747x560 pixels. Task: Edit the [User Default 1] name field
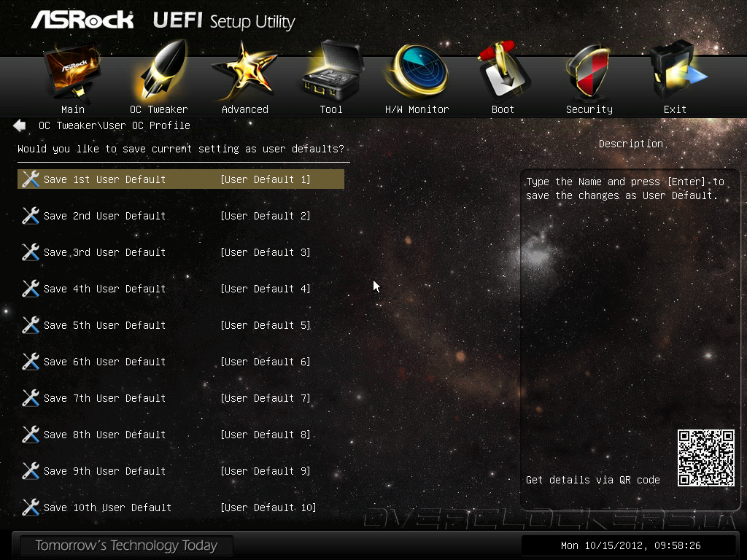(266, 179)
